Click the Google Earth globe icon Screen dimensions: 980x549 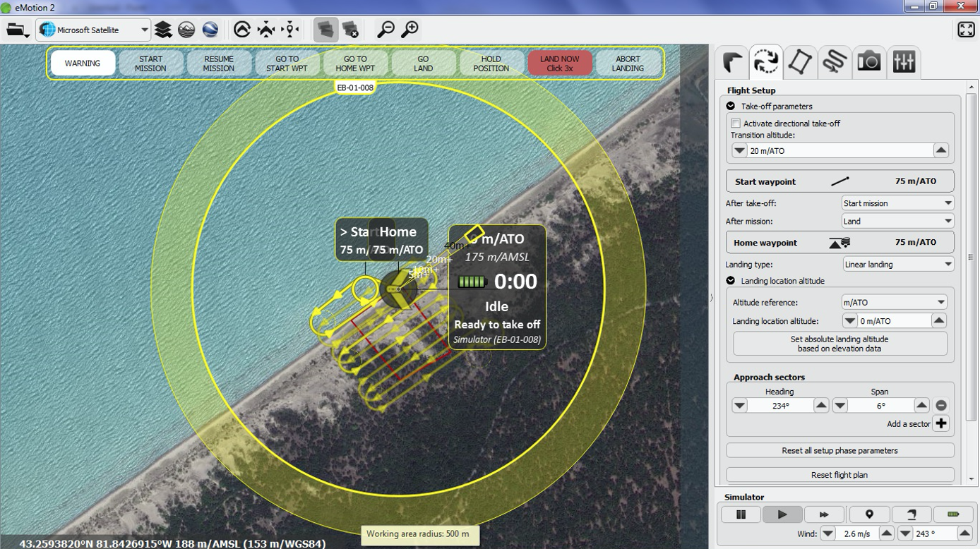point(210,30)
